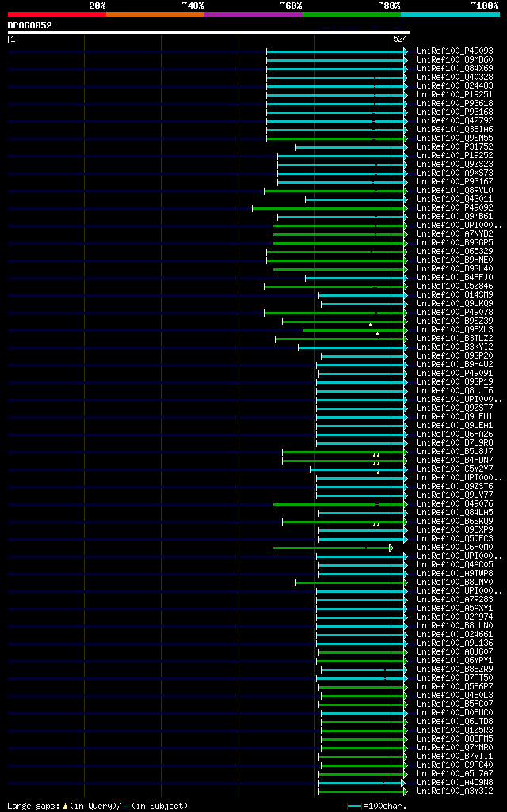Select the UniRef100_Q43011 label
This screenshot has height=812, width=507.
pos(456,199)
